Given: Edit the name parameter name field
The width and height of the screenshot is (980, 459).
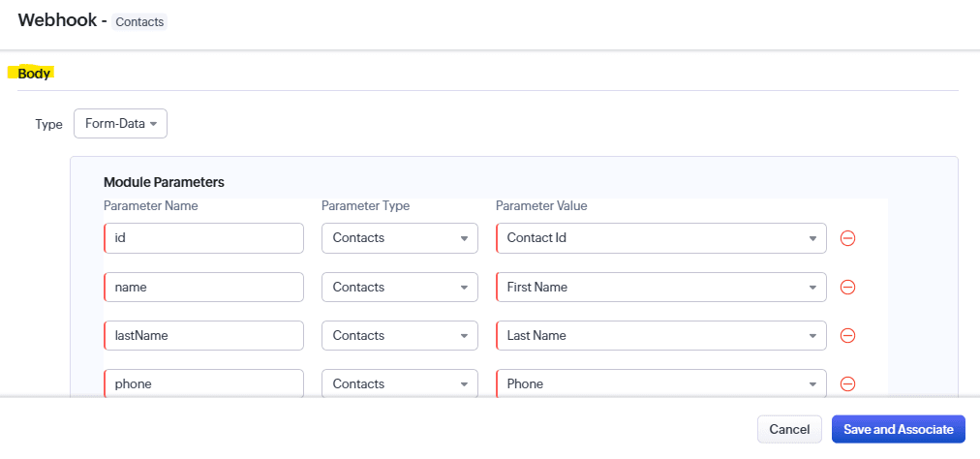Looking at the screenshot, I should click(x=204, y=287).
